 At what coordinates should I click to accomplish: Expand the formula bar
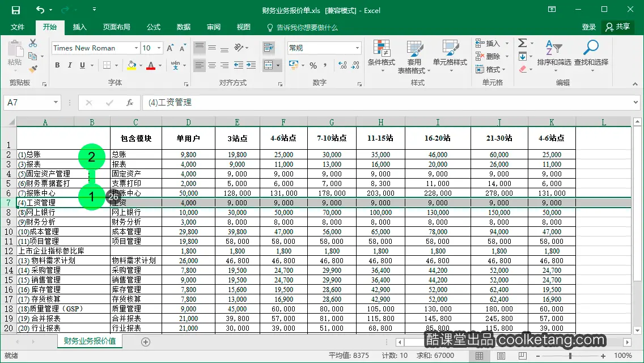[x=635, y=102]
